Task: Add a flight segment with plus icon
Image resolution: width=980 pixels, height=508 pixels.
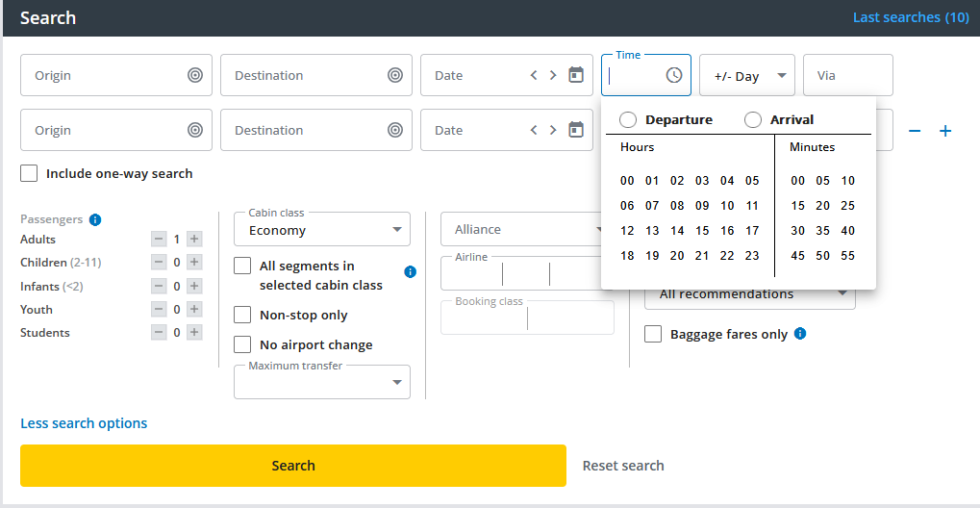Action: 945,131
